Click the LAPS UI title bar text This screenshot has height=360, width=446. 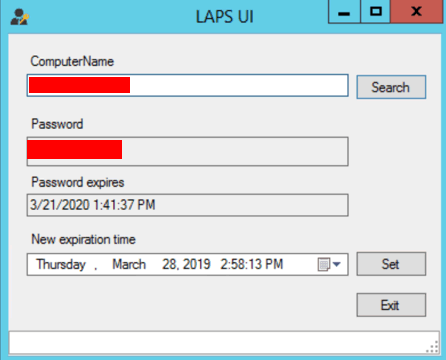coord(225,17)
